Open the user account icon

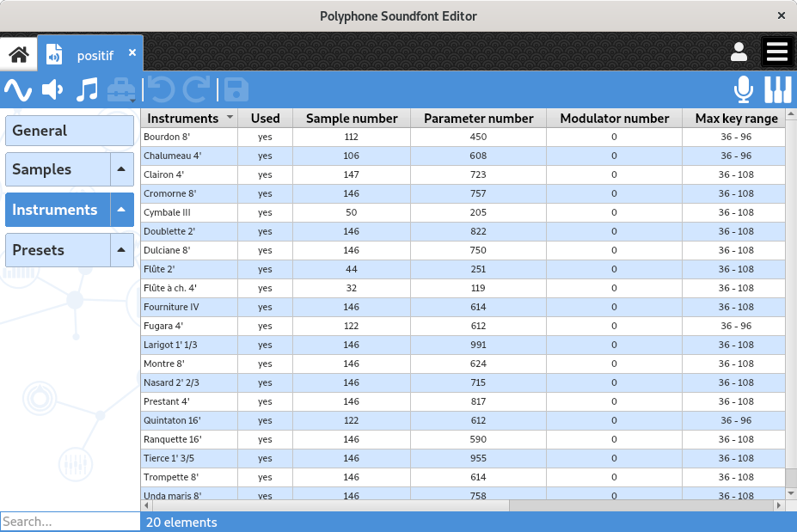739,52
